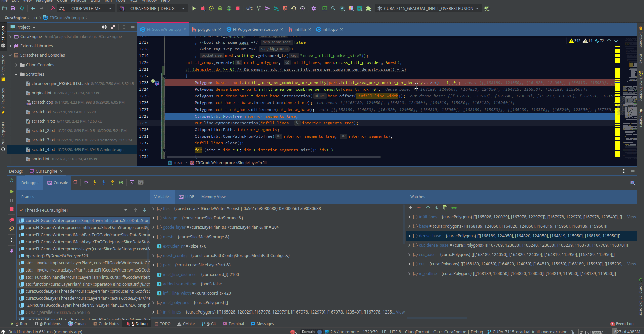Expand the dense_base watch entry

(409, 236)
